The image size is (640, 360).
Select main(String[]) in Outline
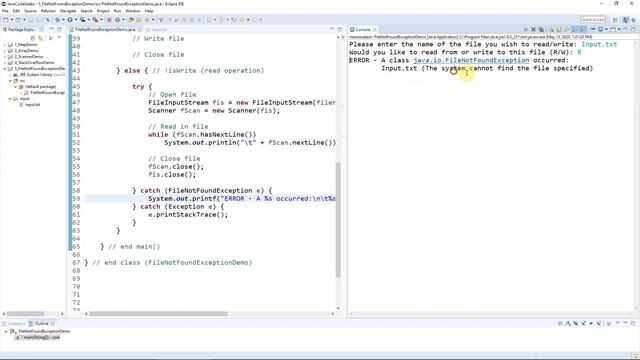[38, 338]
